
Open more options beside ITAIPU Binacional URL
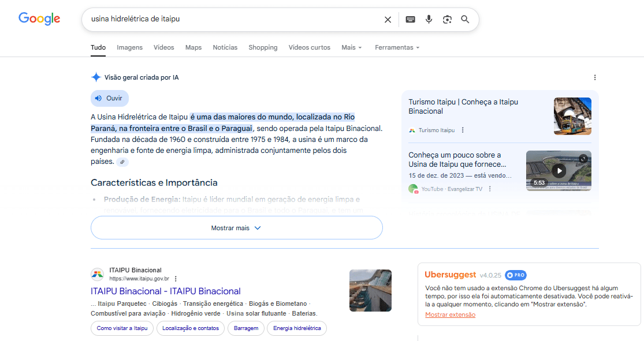(x=176, y=279)
